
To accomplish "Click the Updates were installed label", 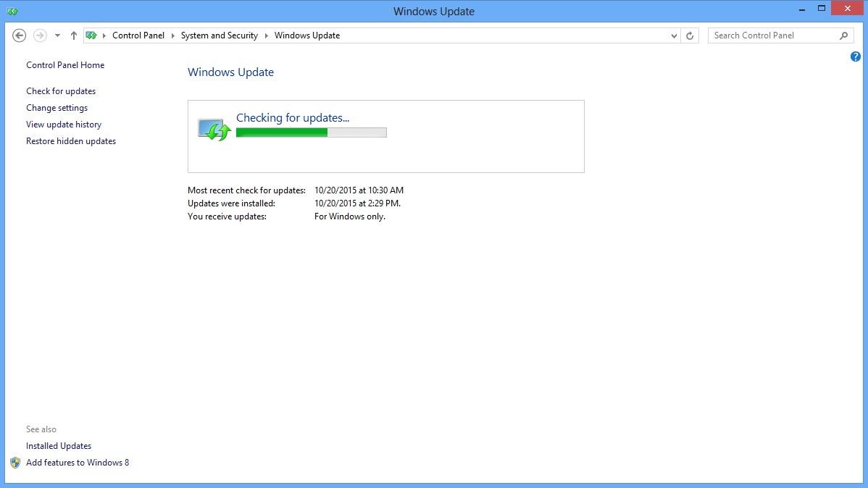I will pyautogui.click(x=231, y=203).
